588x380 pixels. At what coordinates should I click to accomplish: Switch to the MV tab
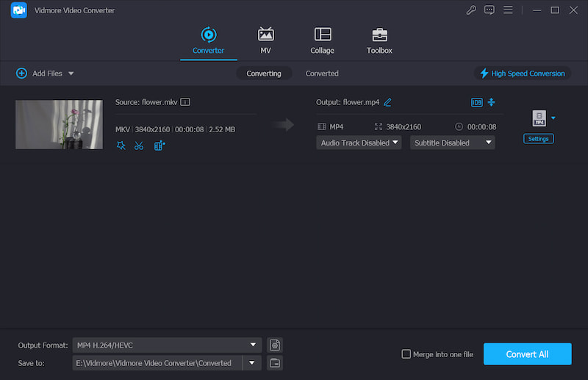coord(265,40)
